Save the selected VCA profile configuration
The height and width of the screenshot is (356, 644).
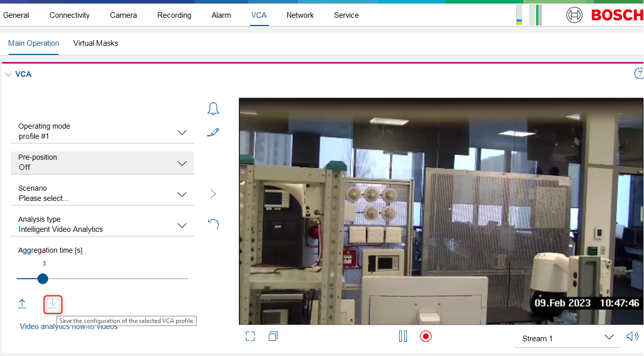pyautogui.click(x=53, y=304)
